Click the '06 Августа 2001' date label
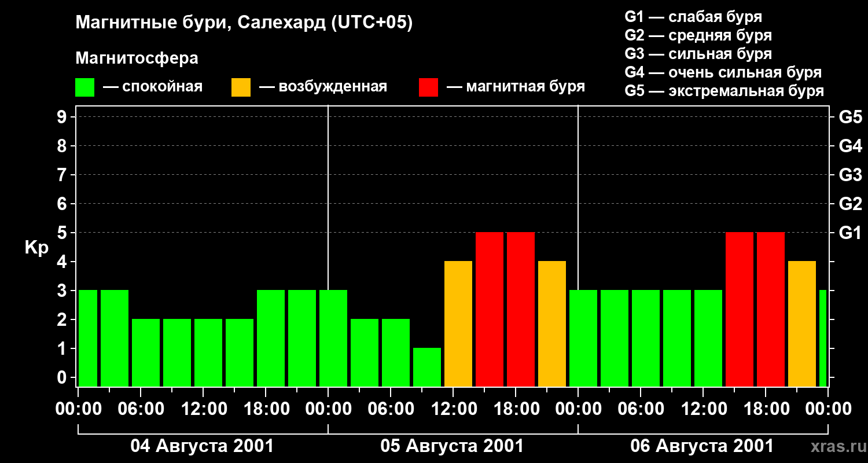Image resolution: width=868 pixels, height=463 pixels. tap(702, 446)
